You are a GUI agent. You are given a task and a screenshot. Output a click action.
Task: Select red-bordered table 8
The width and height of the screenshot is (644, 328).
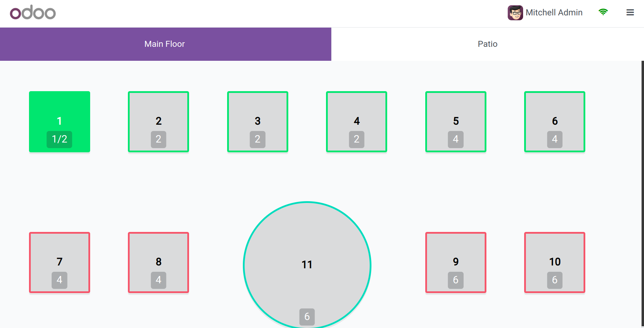coord(158,262)
